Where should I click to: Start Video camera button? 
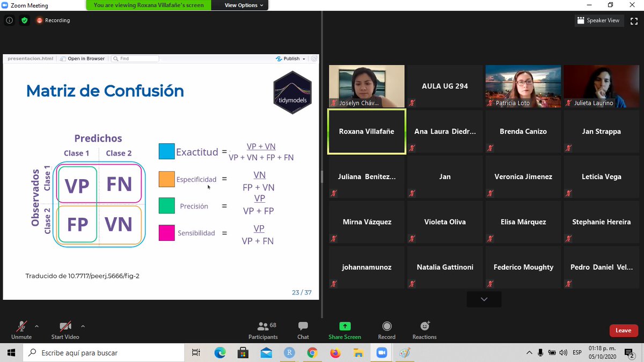(65, 330)
